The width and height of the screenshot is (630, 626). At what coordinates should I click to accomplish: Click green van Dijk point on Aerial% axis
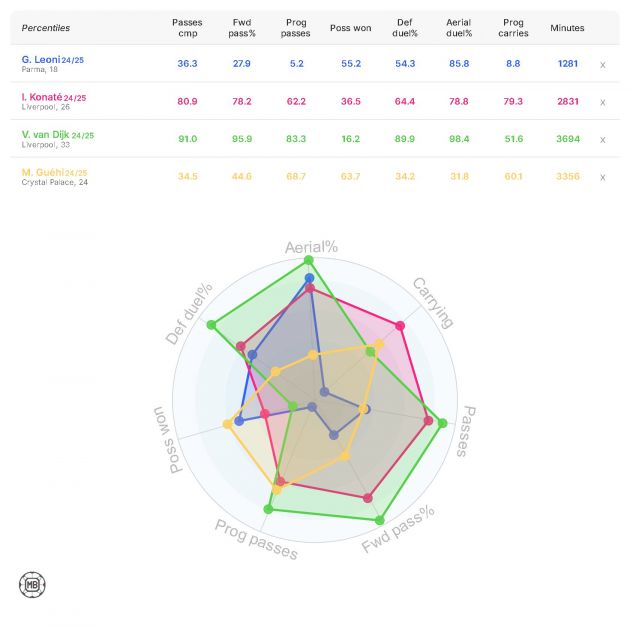point(308,261)
